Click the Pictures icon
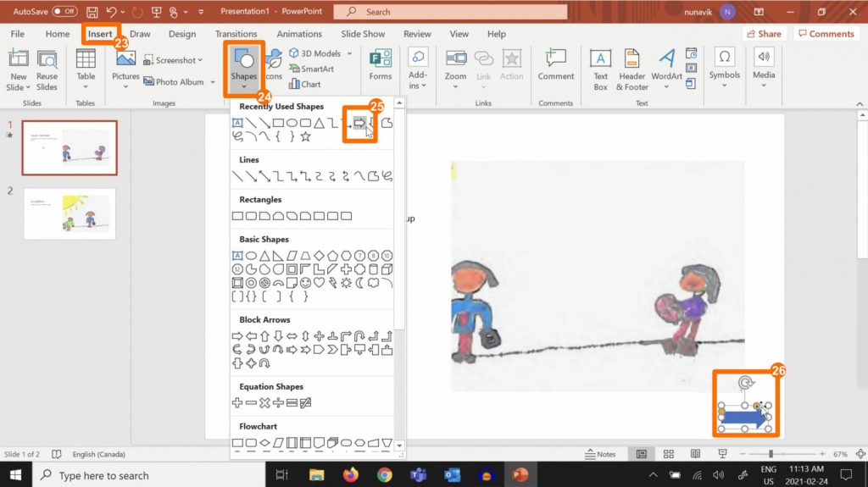This screenshot has height=487, width=868. click(125, 67)
